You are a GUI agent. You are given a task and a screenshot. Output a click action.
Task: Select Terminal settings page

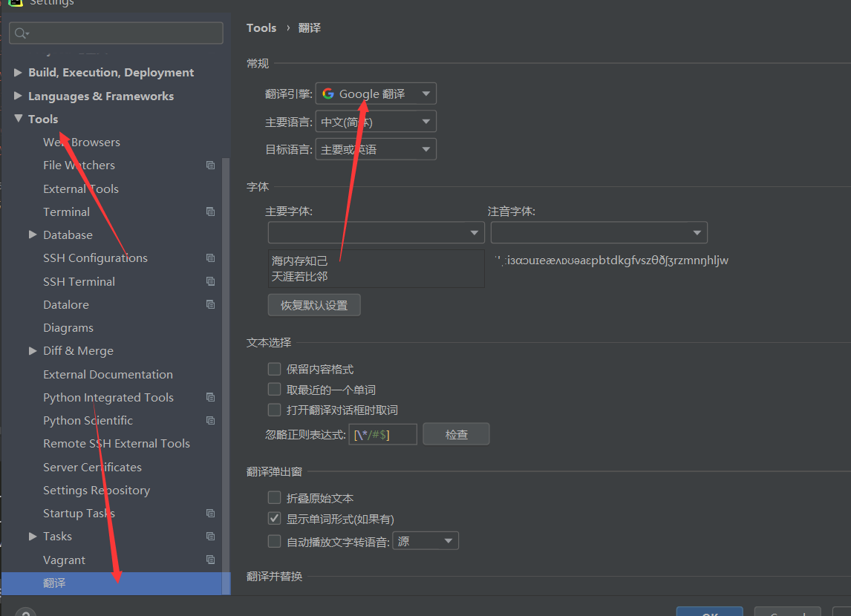pyautogui.click(x=66, y=212)
